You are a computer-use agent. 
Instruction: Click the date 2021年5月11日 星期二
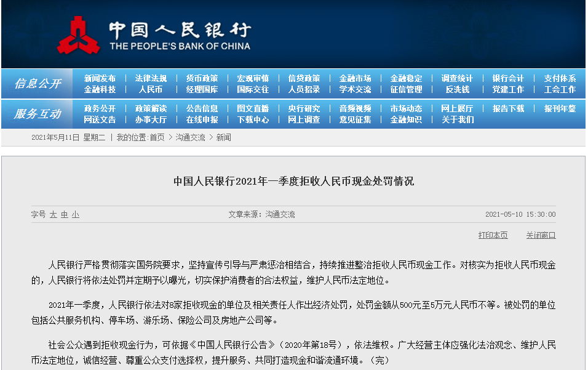coord(68,137)
